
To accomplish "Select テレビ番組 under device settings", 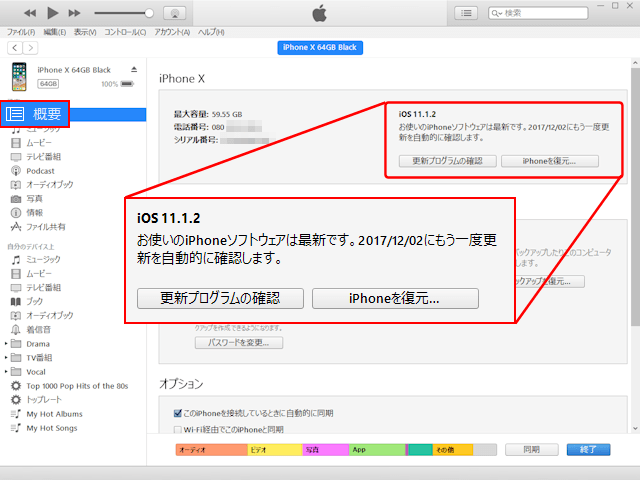I will [x=43, y=157].
